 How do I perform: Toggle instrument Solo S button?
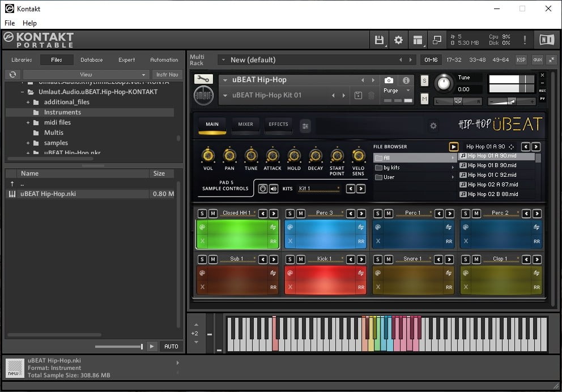[424, 80]
